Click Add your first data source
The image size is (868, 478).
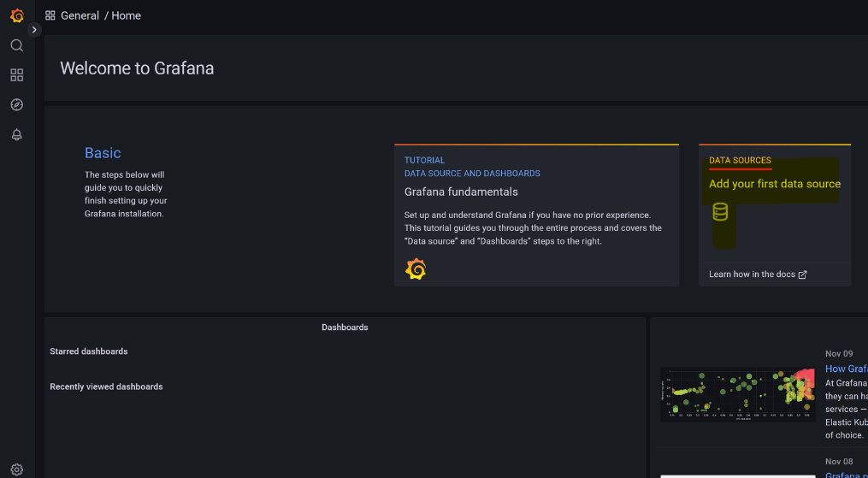(774, 184)
